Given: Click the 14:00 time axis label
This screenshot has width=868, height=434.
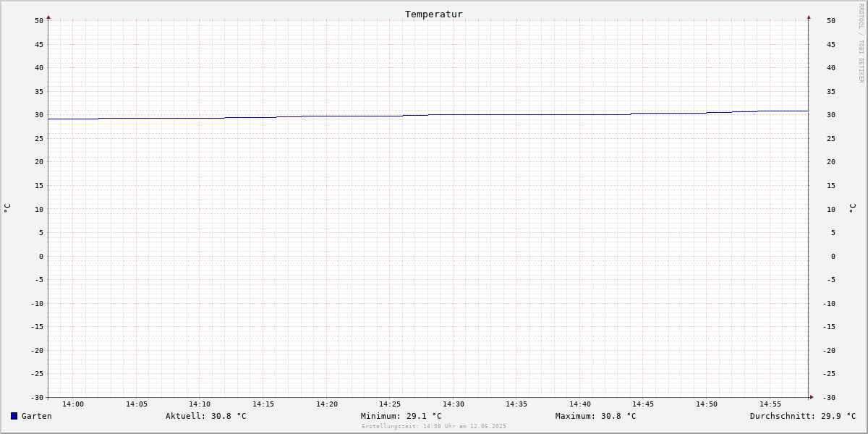Looking at the screenshot, I should tap(73, 404).
